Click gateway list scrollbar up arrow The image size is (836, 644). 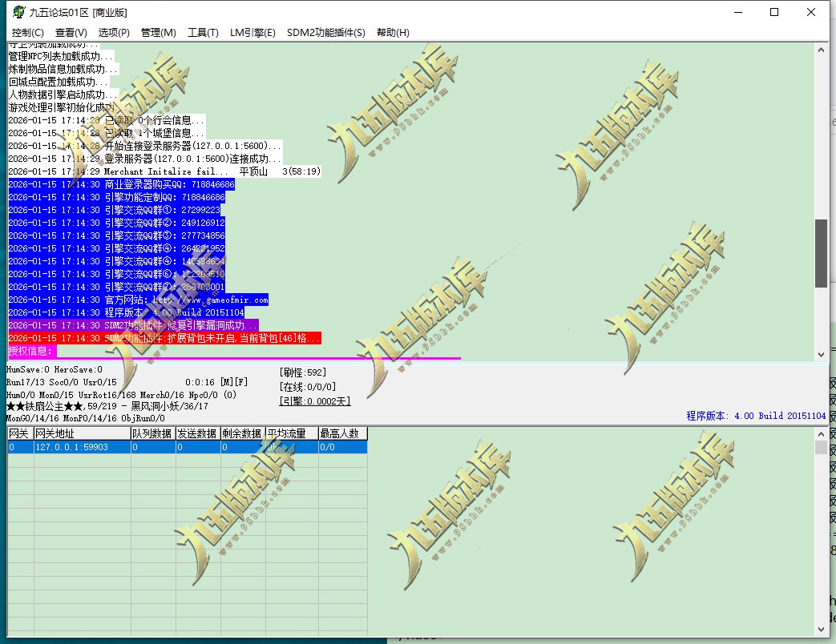tap(821, 434)
